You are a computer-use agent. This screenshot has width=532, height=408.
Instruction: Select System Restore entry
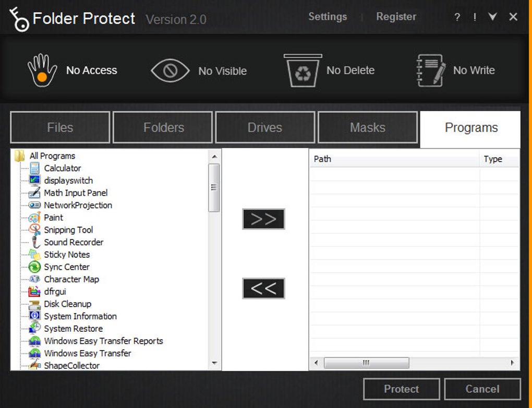click(x=74, y=329)
